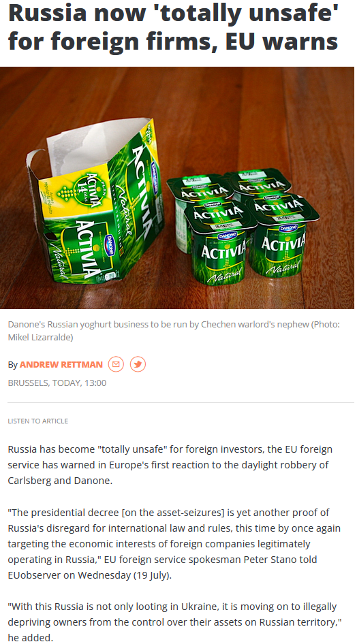
Task: Click the photo caption about Danone
Action: pos(174,331)
